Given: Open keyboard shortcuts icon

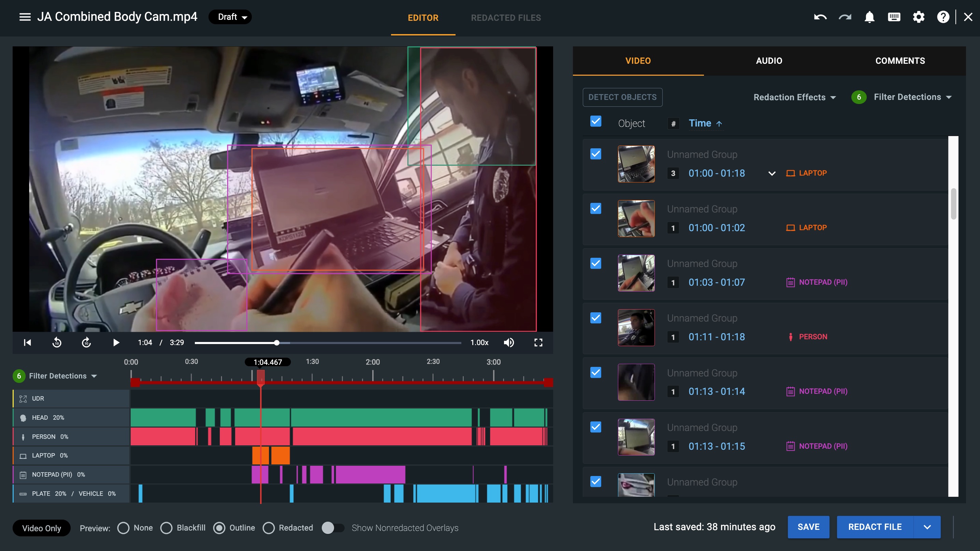Looking at the screenshot, I should 894,17.
